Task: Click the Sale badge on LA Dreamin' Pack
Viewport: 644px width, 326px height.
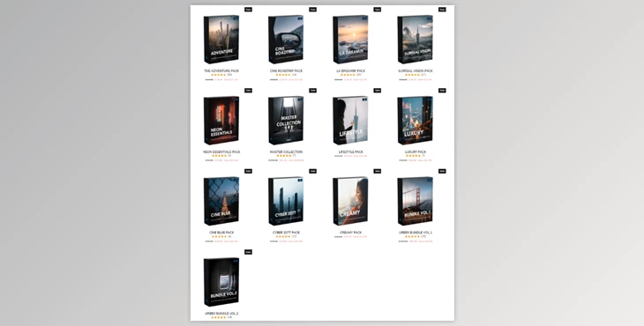Action: tap(377, 10)
